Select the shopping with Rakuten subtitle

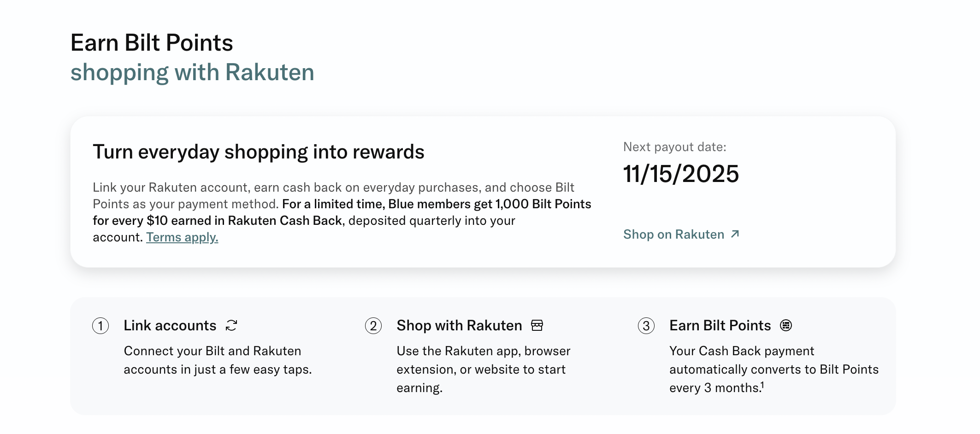point(193,72)
